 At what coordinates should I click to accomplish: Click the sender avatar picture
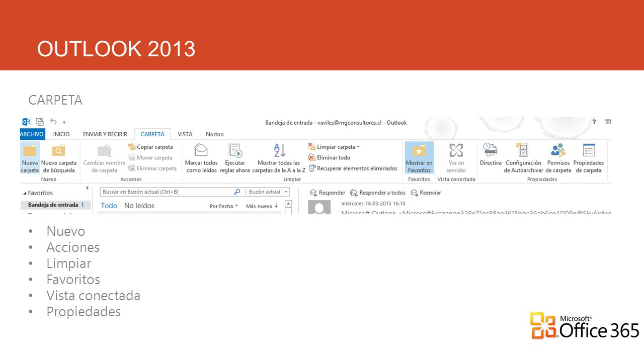pos(319,207)
